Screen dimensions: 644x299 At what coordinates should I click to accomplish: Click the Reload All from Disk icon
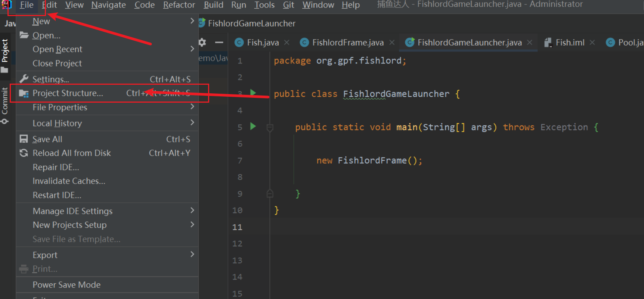(24, 153)
